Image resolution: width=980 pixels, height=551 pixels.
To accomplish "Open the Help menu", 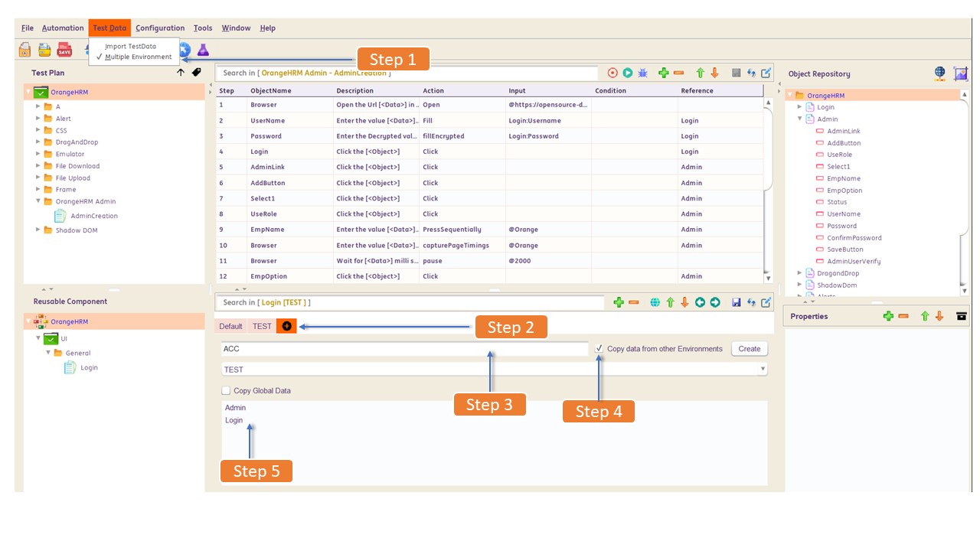I will (267, 28).
